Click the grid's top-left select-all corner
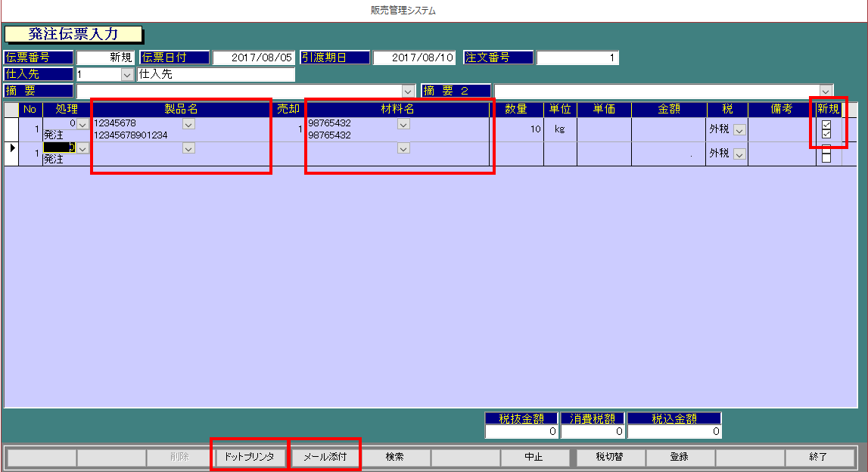This screenshot has height=472, width=868. 11,110
